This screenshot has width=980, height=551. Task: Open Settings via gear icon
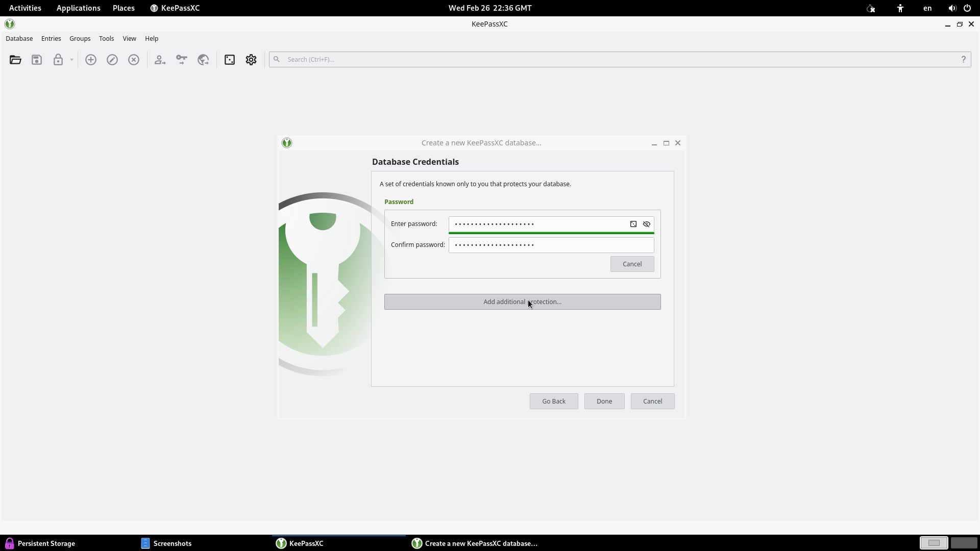(x=251, y=60)
